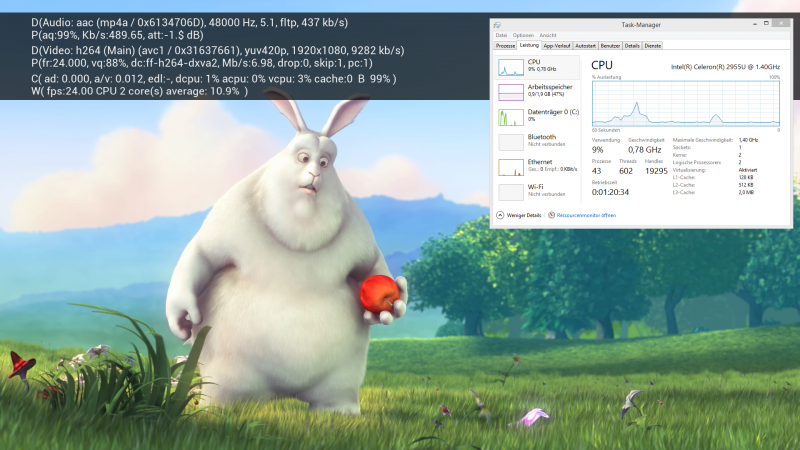This screenshot has height=450, width=800.
Task: Open the Datei menu
Action: [x=502, y=35]
